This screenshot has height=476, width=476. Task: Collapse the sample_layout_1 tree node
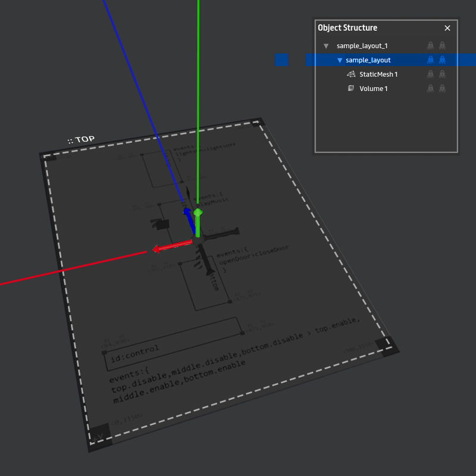325,46
